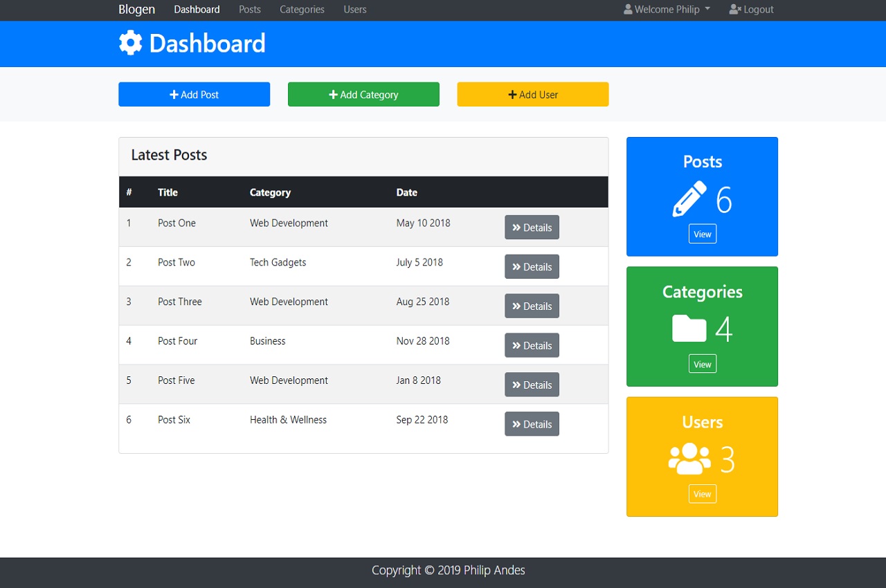Open the Posts navigation item
The height and width of the screenshot is (588, 886).
tap(250, 10)
